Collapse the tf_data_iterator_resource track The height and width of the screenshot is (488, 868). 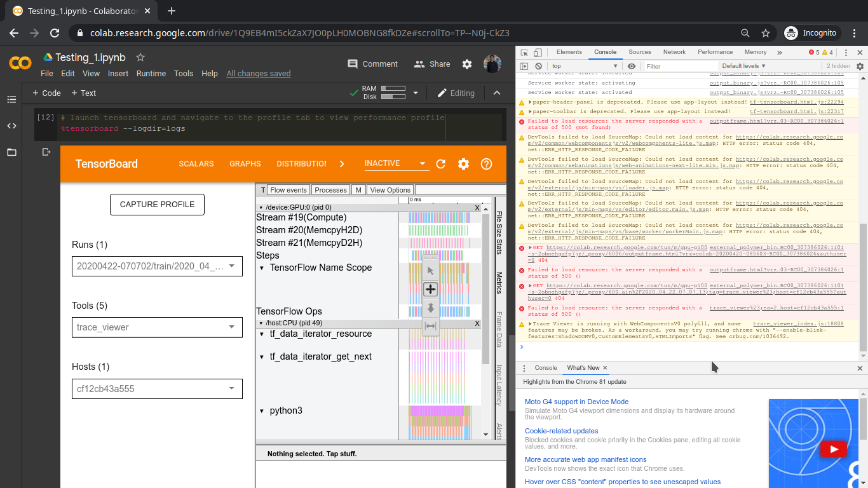(x=262, y=334)
